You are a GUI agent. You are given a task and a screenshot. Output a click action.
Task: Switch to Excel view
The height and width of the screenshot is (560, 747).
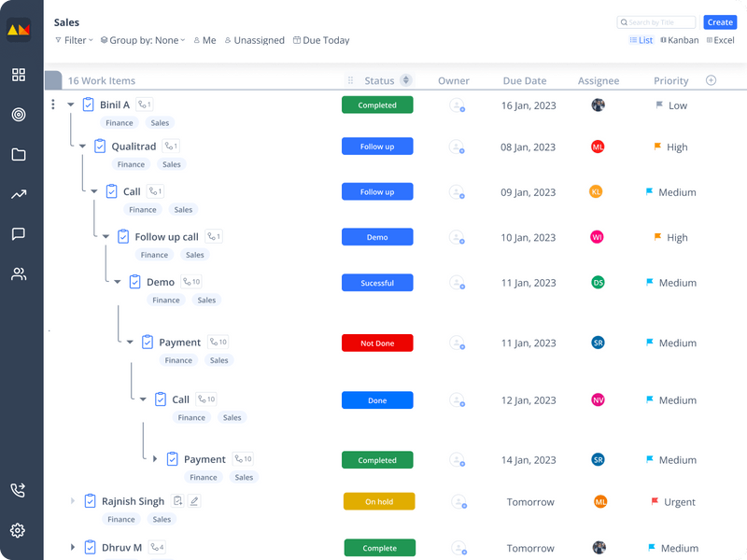point(720,40)
